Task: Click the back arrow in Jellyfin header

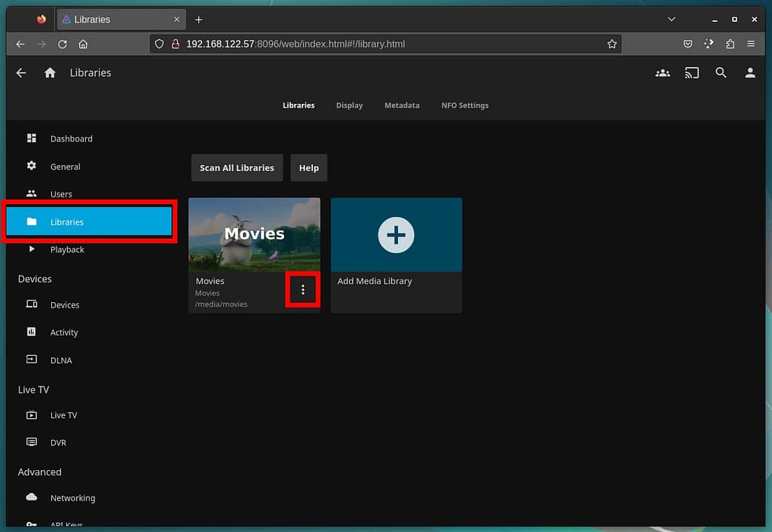Action: [x=21, y=73]
